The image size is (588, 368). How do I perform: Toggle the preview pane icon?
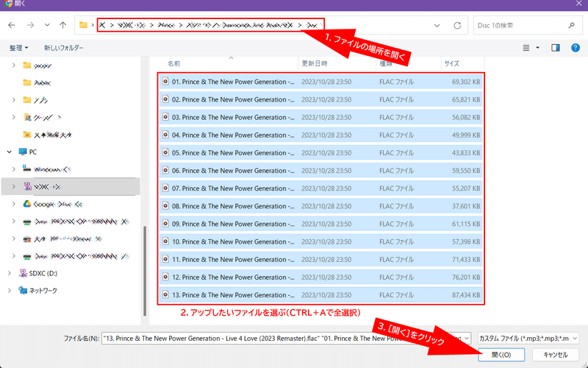556,48
